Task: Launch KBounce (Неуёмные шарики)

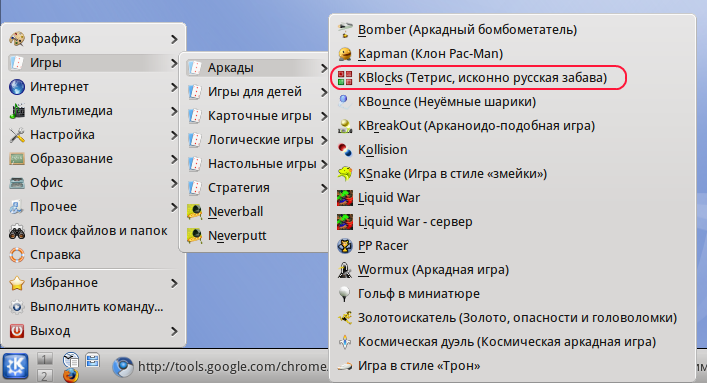Action: [512, 102]
